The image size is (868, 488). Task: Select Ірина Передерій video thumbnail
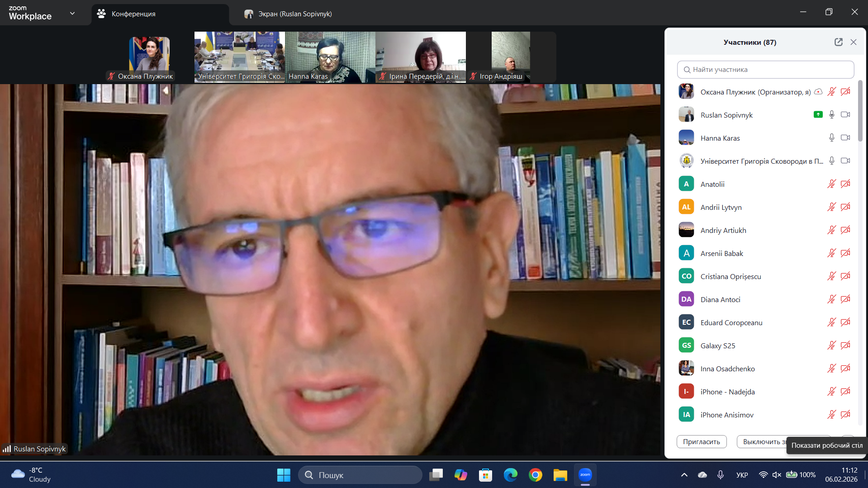[421, 57]
